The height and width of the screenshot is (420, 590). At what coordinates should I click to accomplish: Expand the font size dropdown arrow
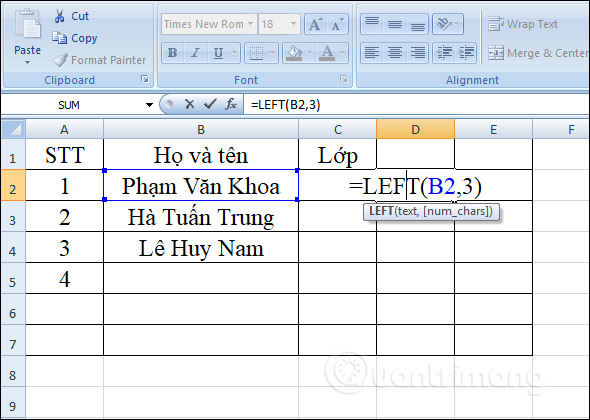tap(293, 24)
